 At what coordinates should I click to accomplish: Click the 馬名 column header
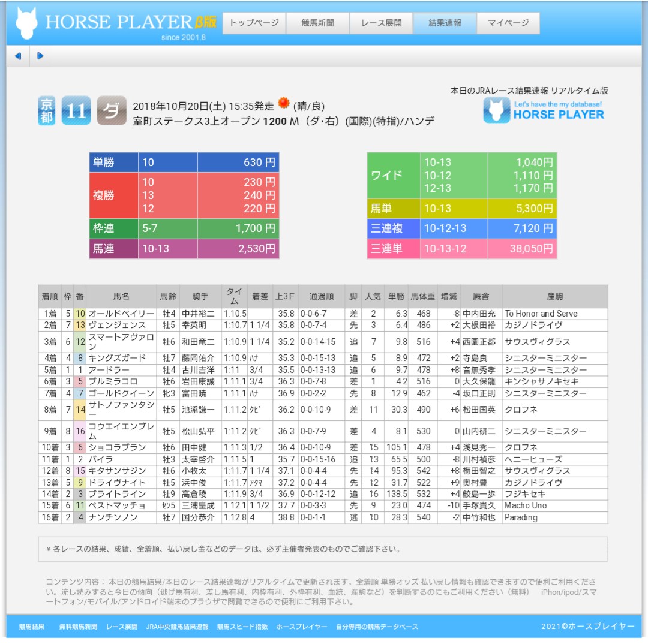click(x=121, y=296)
